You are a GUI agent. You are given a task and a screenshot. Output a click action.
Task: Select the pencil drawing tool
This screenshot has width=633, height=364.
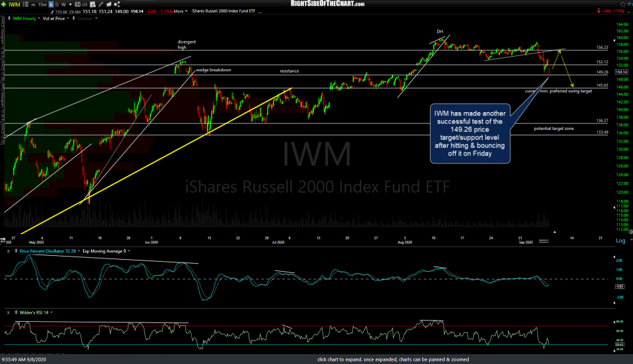101,5
